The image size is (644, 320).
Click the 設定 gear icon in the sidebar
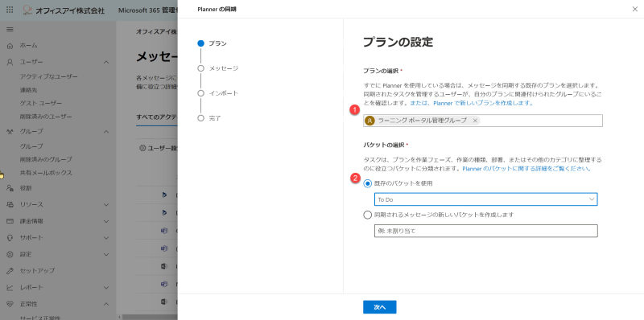click(10, 254)
